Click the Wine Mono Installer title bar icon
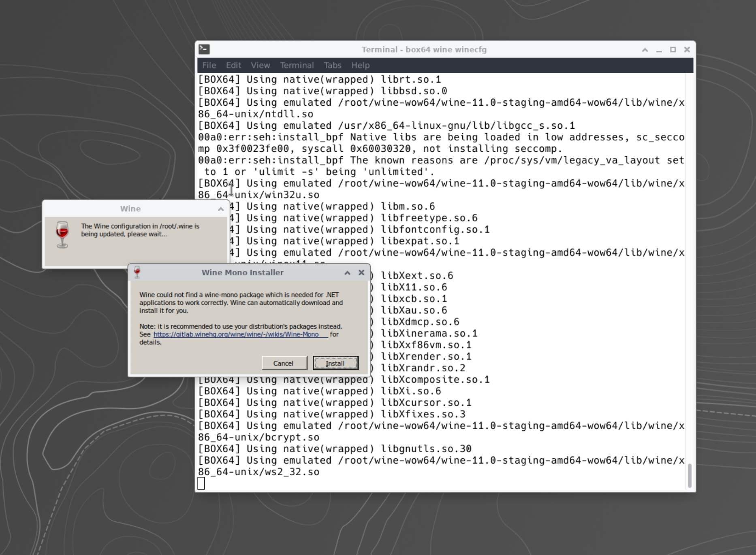 [x=137, y=272]
